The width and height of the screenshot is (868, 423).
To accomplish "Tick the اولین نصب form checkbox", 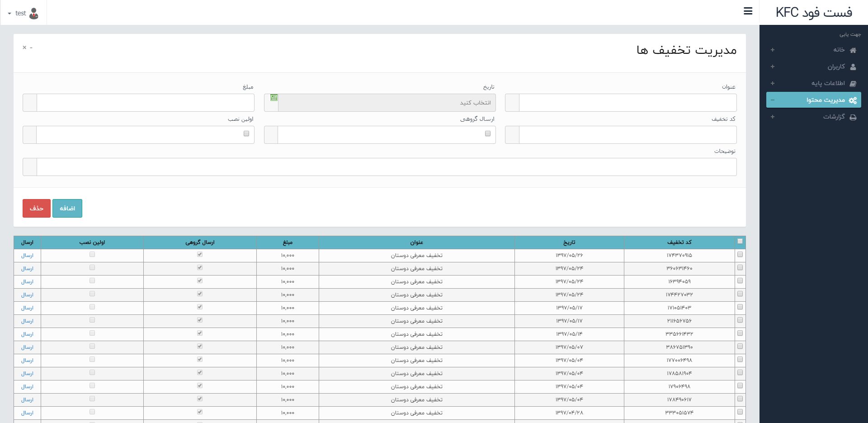I will pos(246,133).
